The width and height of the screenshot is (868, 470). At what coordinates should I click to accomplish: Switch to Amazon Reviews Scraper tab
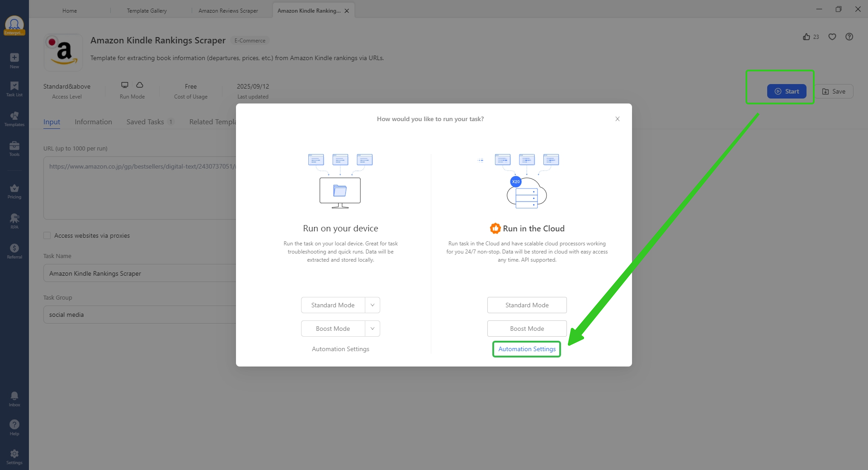[x=228, y=11]
